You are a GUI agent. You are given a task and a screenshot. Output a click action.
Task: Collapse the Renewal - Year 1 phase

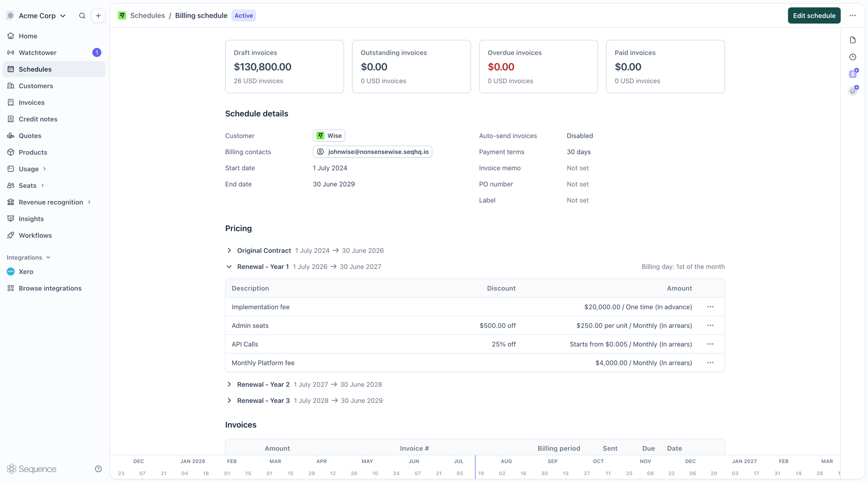[229, 267]
